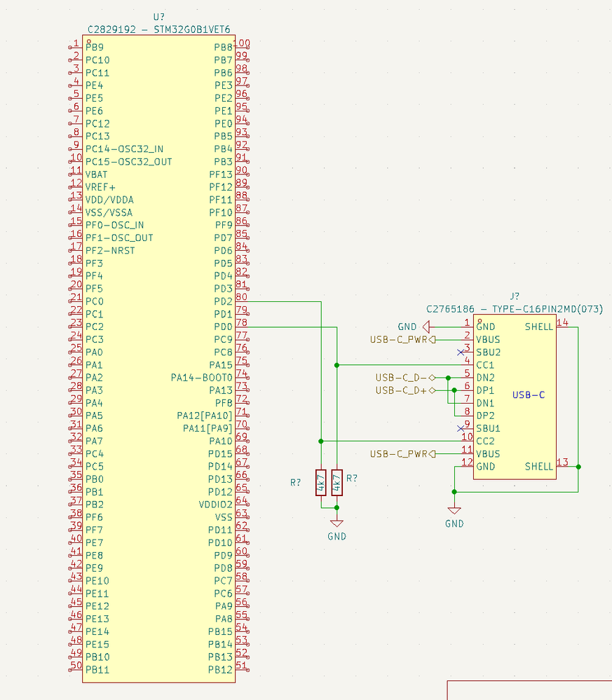Select the J? reference designator above the connector
The height and width of the screenshot is (700, 612).
tap(515, 297)
